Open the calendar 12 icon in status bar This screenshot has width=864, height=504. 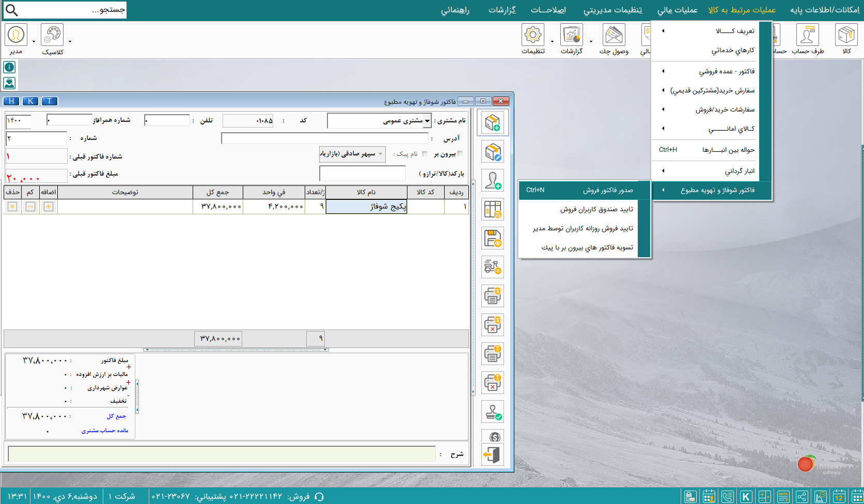(839, 497)
